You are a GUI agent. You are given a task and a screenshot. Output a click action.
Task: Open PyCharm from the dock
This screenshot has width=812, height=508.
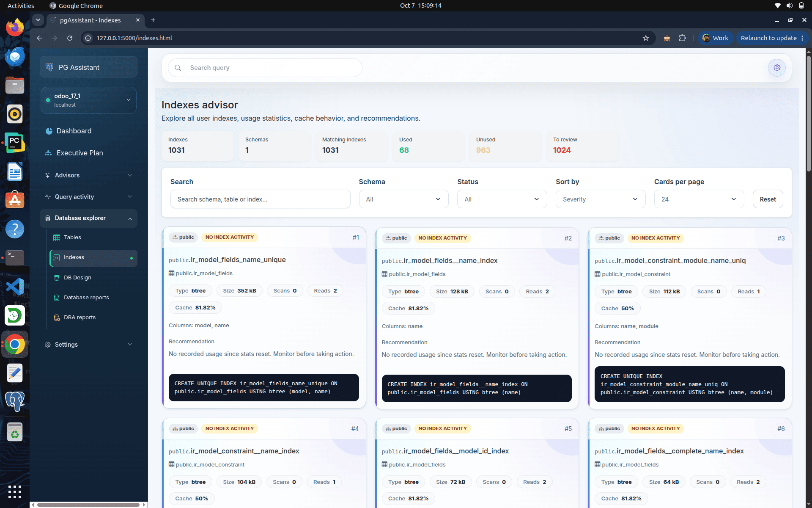(x=15, y=143)
